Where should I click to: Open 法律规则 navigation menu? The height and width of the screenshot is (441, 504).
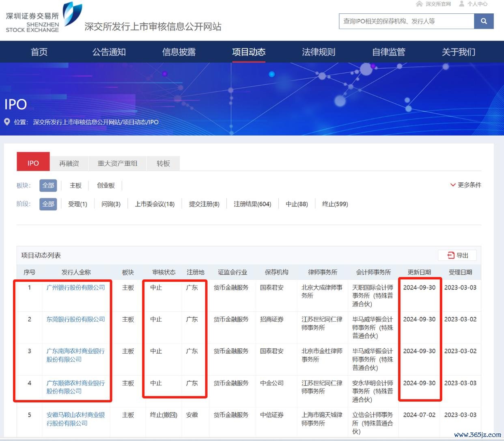pos(319,52)
